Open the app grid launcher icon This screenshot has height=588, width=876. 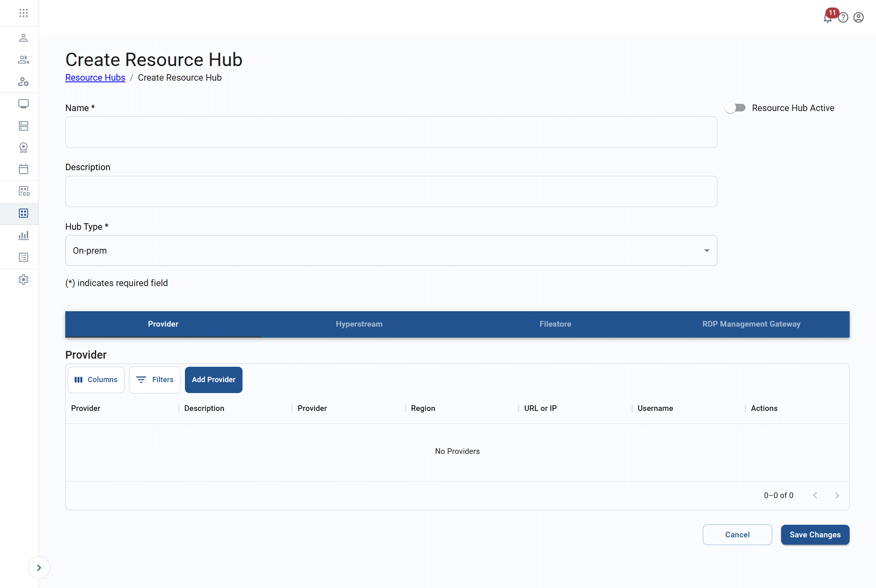23,13
